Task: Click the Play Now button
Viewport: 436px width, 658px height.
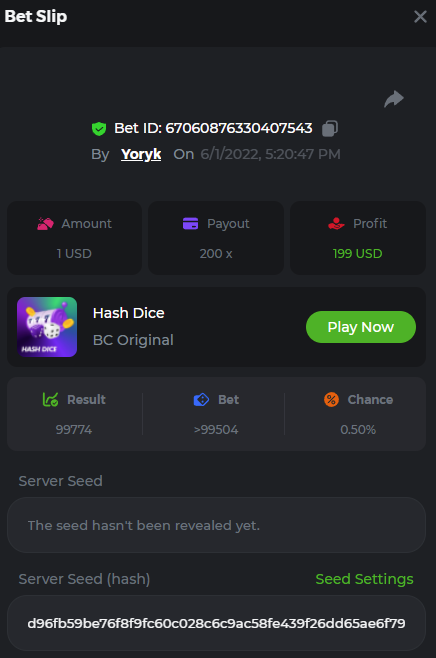Action: [x=361, y=327]
